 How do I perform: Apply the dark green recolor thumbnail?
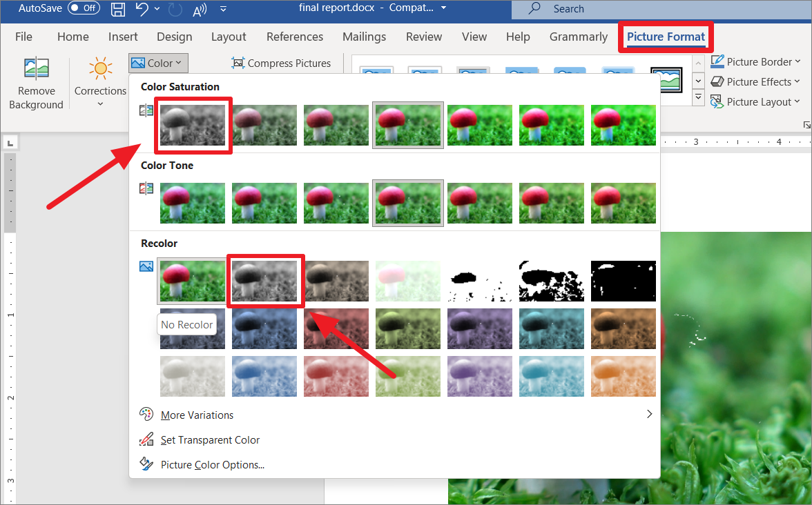408,328
